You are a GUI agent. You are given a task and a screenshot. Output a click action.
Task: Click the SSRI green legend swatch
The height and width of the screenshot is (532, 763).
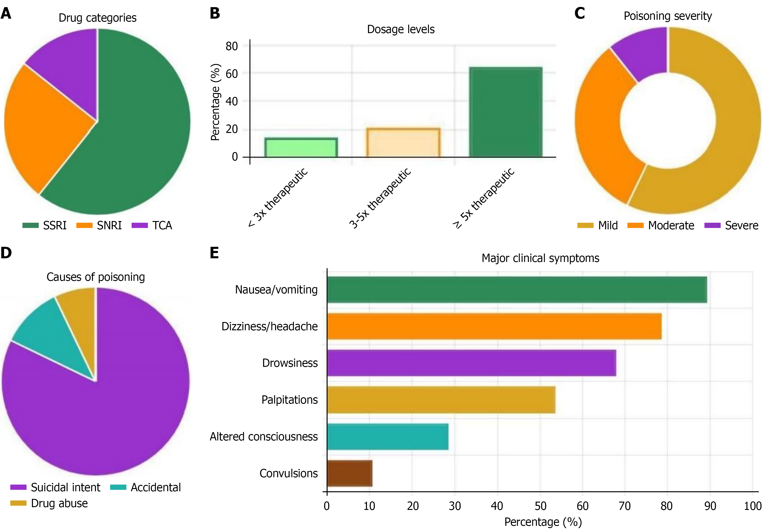point(30,225)
